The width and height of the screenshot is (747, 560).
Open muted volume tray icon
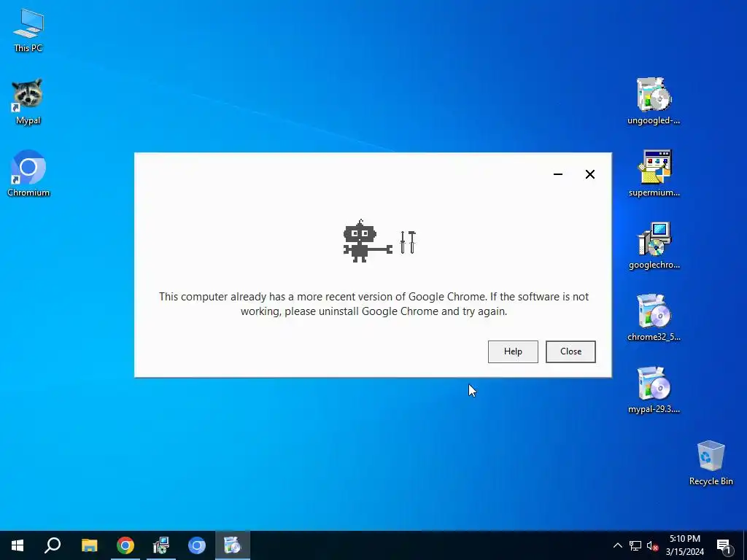pyautogui.click(x=652, y=545)
